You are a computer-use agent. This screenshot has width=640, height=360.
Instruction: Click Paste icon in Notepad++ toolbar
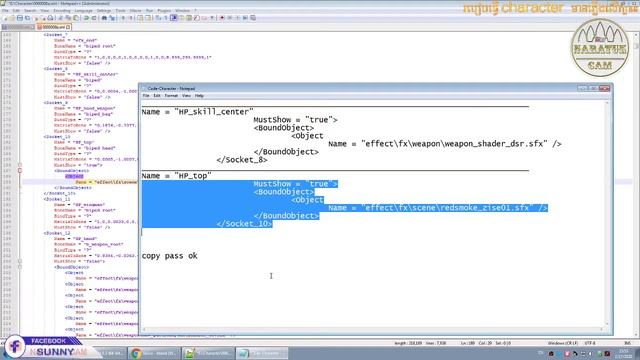pos(76,18)
